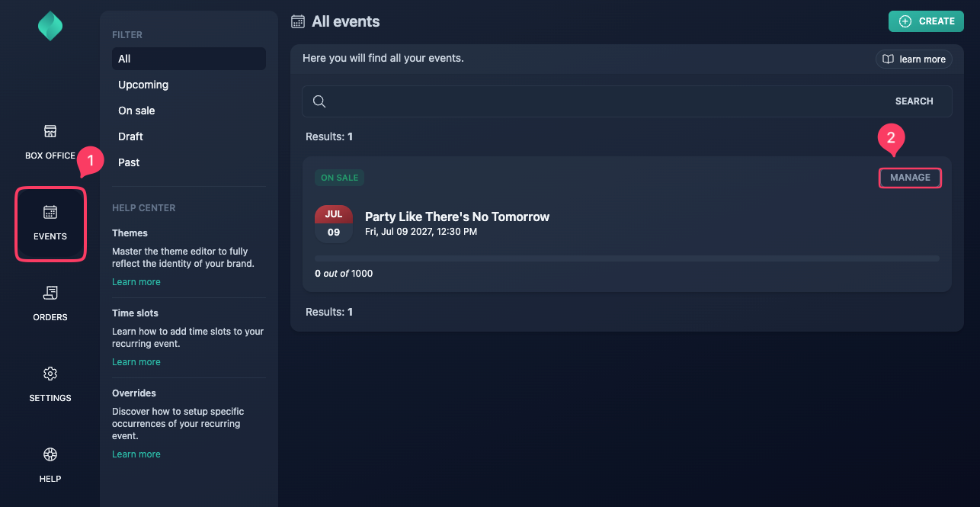
Task: Open the Box Office section icon
Action: [50, 131]
